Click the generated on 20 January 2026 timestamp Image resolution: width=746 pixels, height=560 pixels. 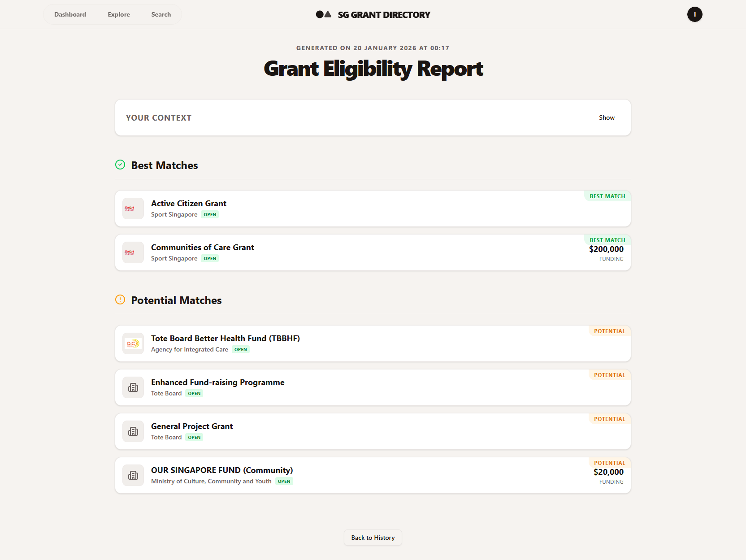click(373, 48)
